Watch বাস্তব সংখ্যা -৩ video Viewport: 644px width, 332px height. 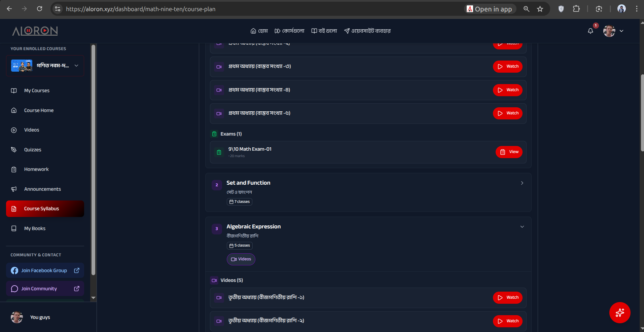point(508,67)
